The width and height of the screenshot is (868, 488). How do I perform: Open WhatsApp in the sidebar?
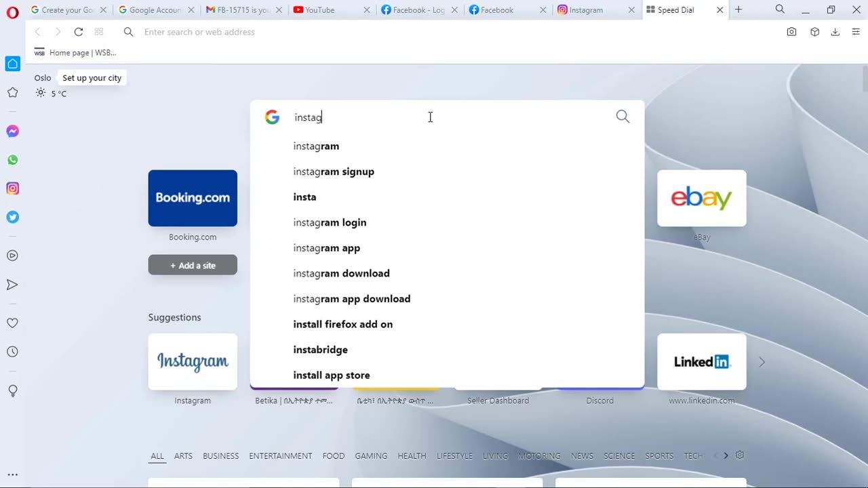pos(12,160)
